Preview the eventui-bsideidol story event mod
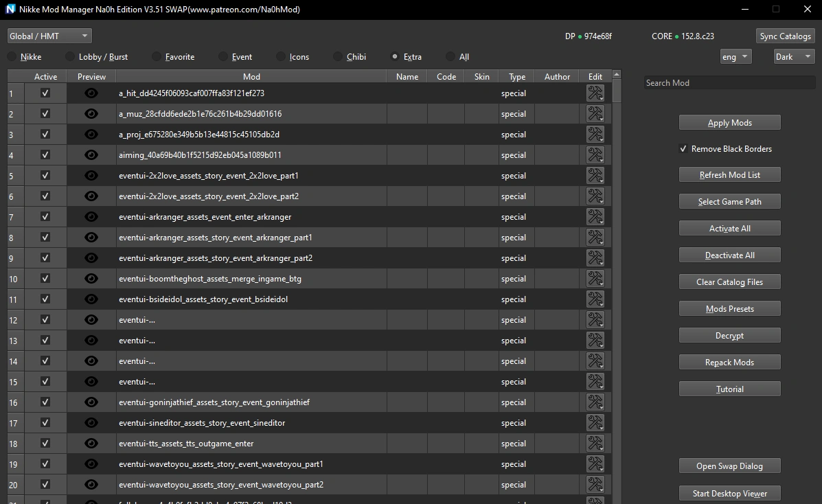This screenshot has width=822, height=504. pyautogui.click(x=91, y=299)
